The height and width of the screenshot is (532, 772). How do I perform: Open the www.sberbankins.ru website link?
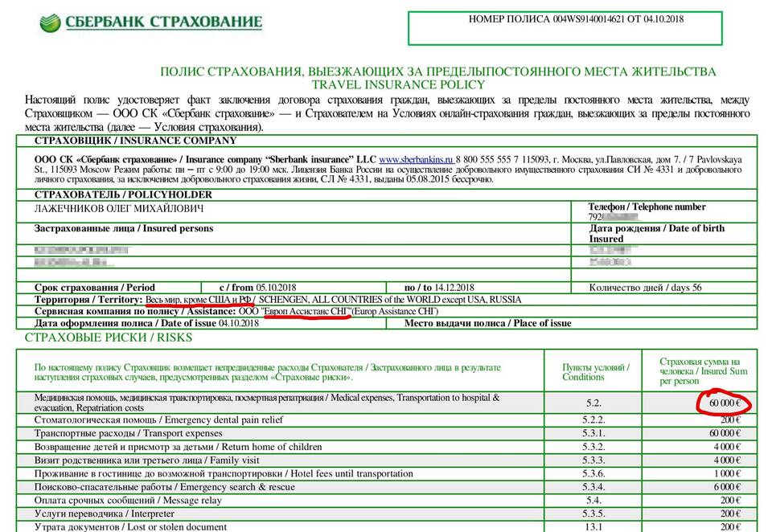tap(416, 160)
